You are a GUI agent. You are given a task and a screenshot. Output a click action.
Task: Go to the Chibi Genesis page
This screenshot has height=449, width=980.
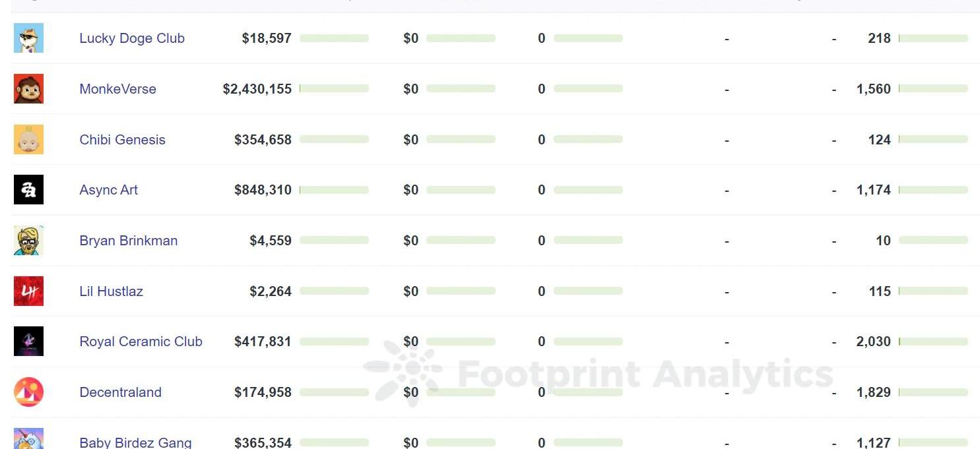(x=122, y=140)
